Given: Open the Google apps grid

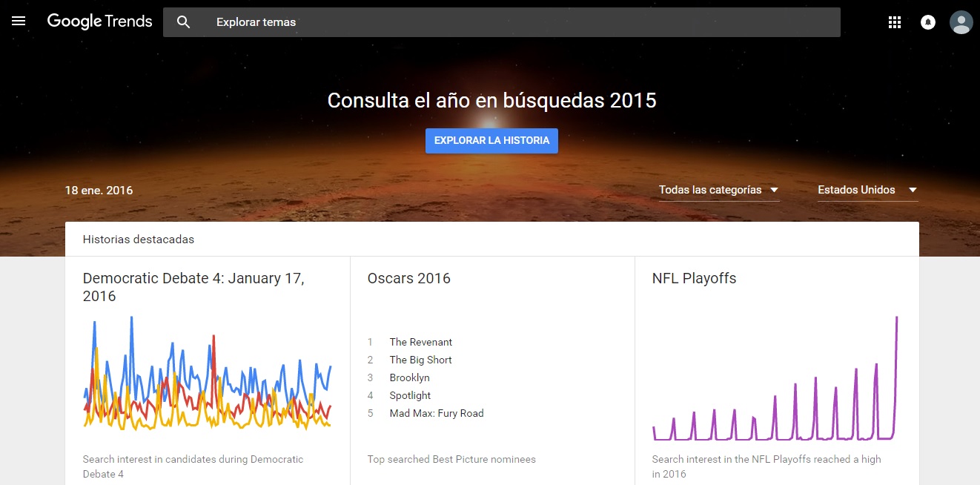Looking at the screenshot, I should click(x=894, y=22).
